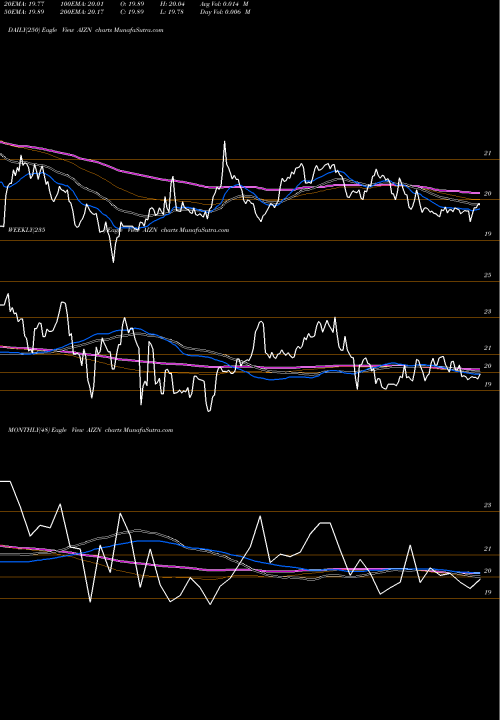Click the 19 price label on monthly chart
Viewport: 500px width, 720px height.
point(488,593)
